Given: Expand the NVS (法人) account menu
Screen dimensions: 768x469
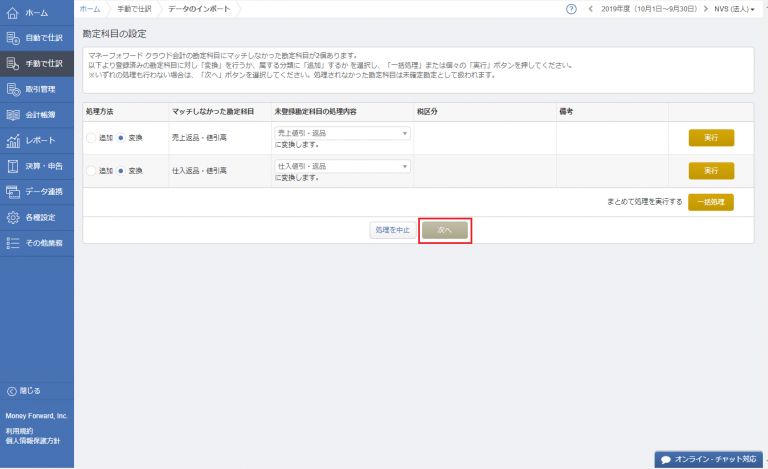Looking at the screenshot, I should [734, 9].
